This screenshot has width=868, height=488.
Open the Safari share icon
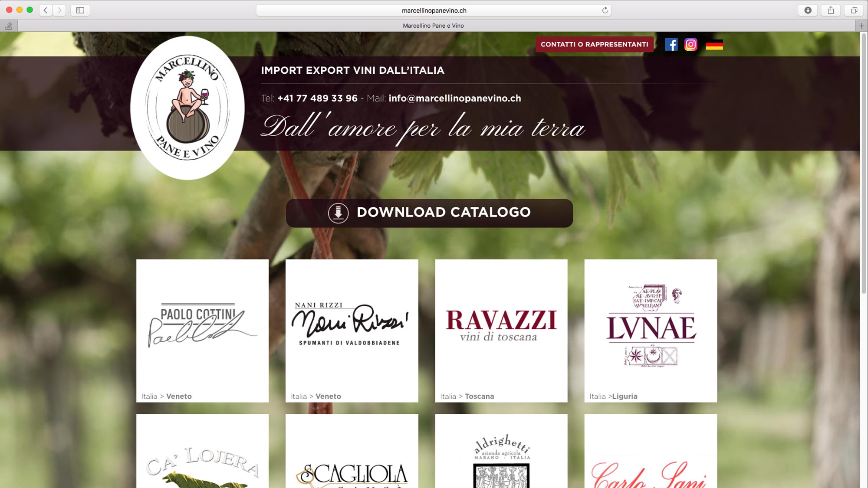(829, 10)
